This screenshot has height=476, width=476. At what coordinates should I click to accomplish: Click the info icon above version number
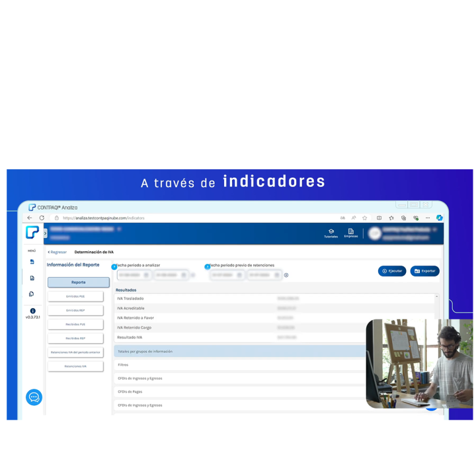[33, 311]
